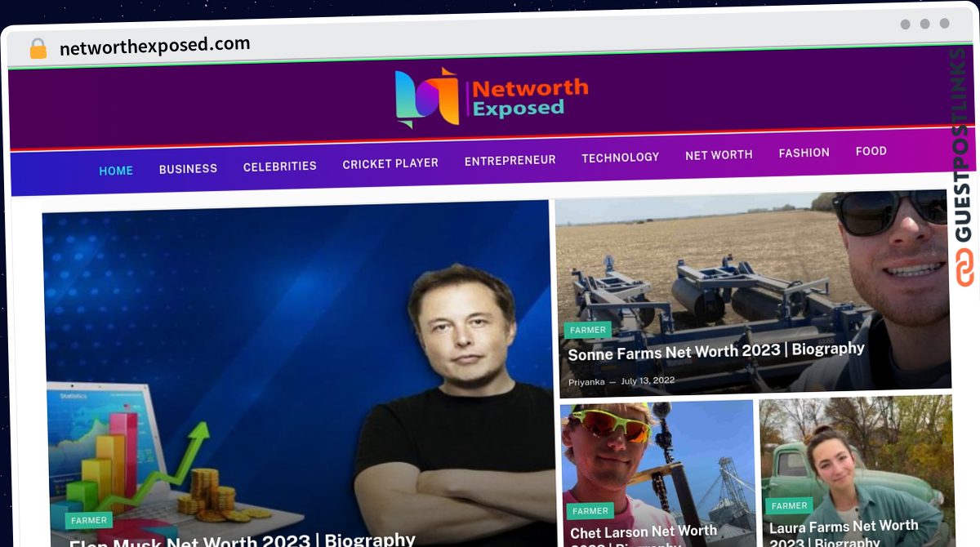The width and height of the screenshot is (980, 547).
Task: Open the Food menu item
Action: point(871,151)
